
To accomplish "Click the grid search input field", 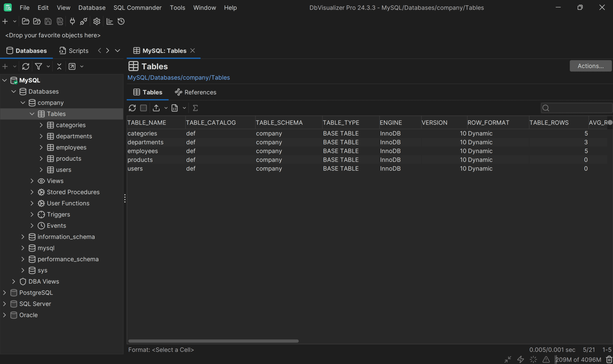I will [x=579, y=108].
